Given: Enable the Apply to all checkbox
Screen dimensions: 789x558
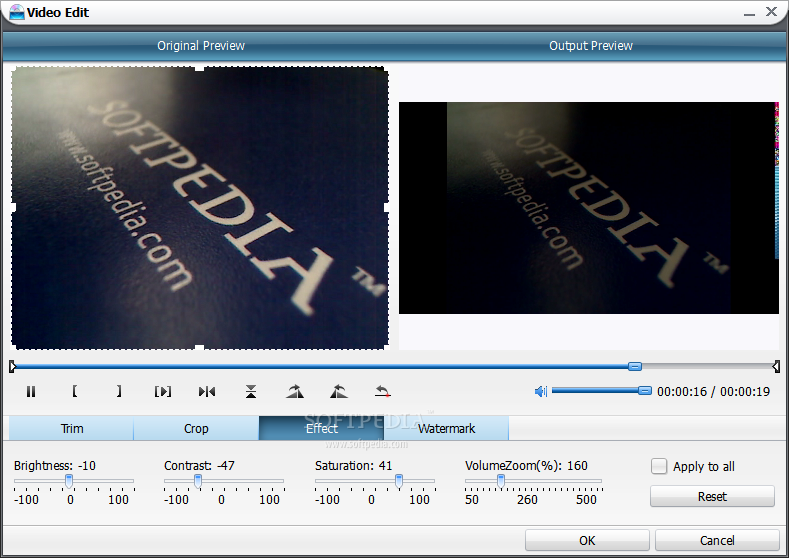Looking at the screenshot, I should click(x=659, y=466).
